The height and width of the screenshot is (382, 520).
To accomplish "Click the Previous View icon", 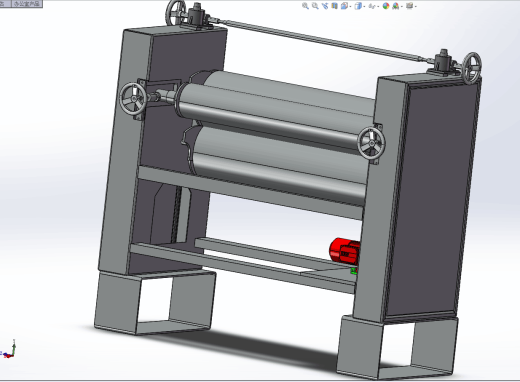I will 325,6.
